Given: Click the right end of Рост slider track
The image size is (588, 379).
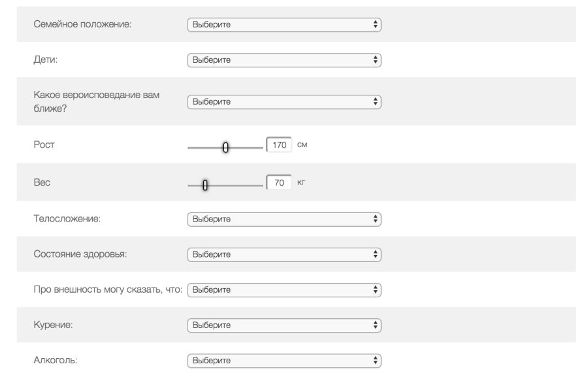Looking at the screenshot, I should click(x=259, y=147).
